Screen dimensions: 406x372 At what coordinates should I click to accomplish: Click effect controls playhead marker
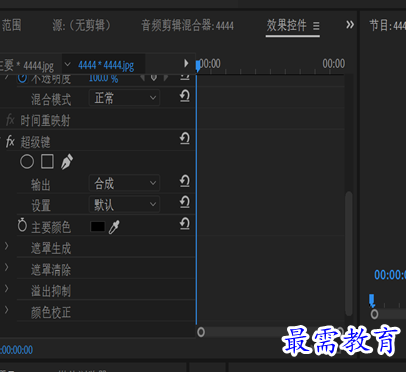pyautogui.click(x=198, y=65)
